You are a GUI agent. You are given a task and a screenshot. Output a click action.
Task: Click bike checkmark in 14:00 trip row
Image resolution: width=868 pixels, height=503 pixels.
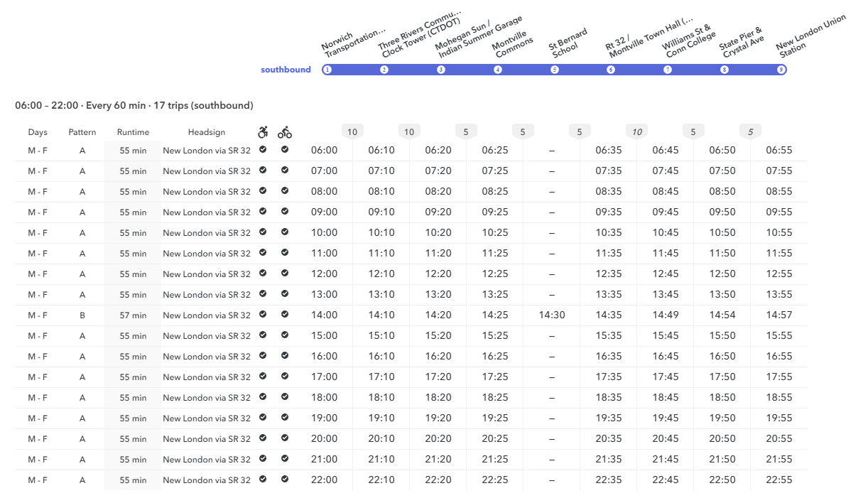pos(285,315)
